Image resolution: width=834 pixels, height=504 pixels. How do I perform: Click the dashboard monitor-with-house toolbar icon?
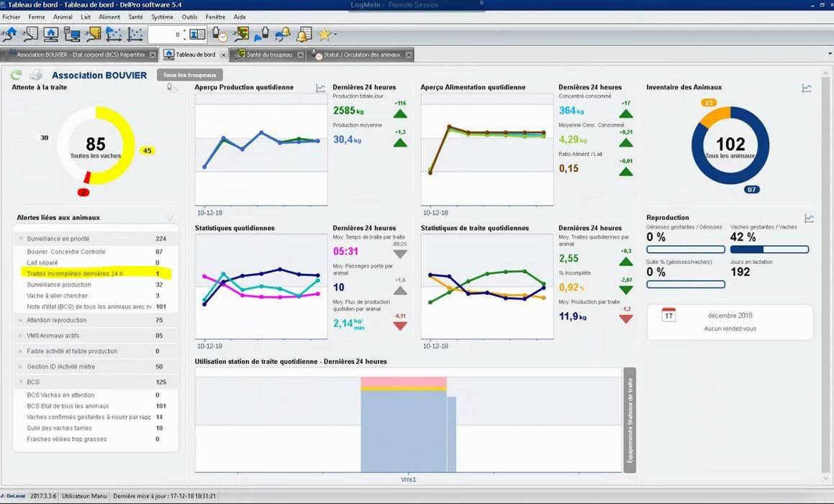(x=51, y=35)
